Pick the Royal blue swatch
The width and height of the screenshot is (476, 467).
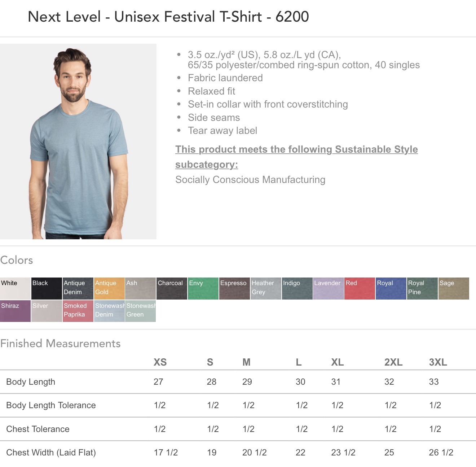[x=391, y=288]
